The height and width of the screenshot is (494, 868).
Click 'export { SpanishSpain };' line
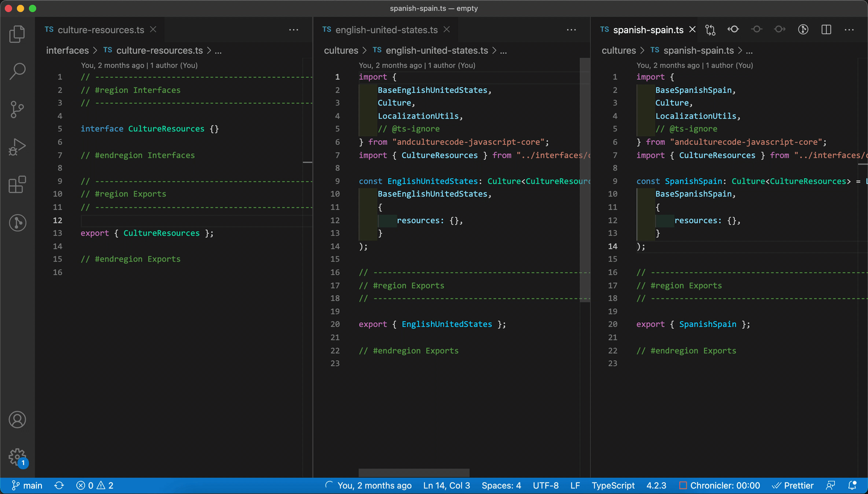693,324
